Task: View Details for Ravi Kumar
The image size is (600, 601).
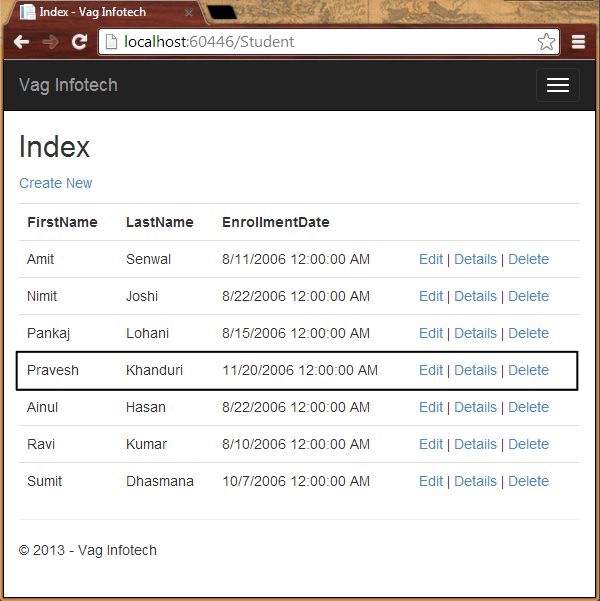Action: (x=475, y=444)
